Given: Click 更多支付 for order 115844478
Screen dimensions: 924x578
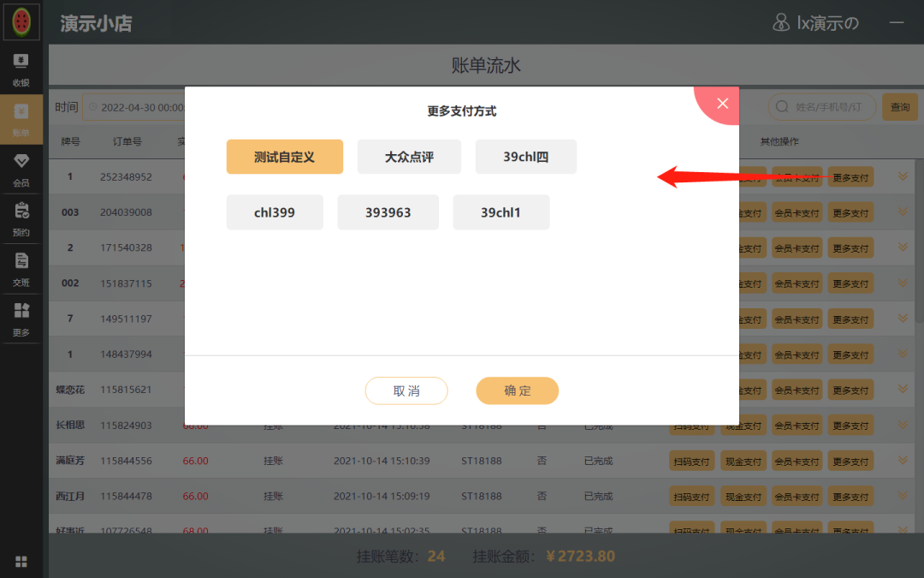Looking at the screenshot, I should click(850, 497).
